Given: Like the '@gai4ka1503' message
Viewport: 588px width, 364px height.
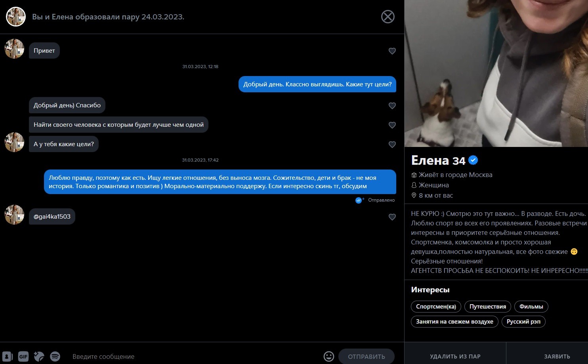Looking at the screenshot, I should pos(392,217).
